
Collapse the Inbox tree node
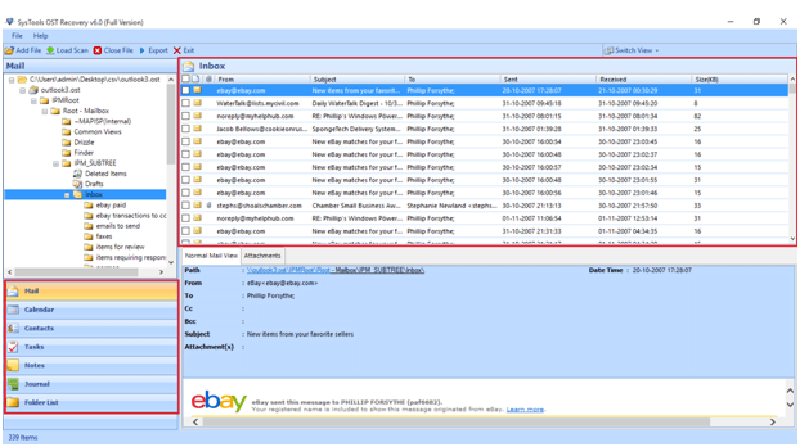click(x=67, y=195)
